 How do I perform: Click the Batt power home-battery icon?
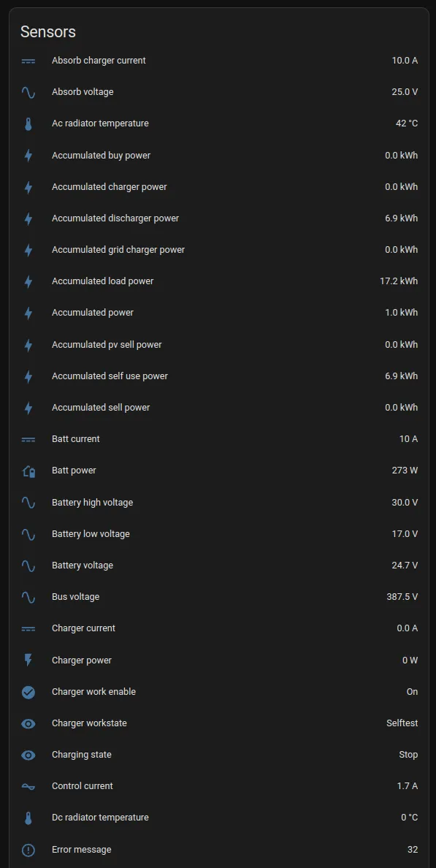[x=28, y=471]
